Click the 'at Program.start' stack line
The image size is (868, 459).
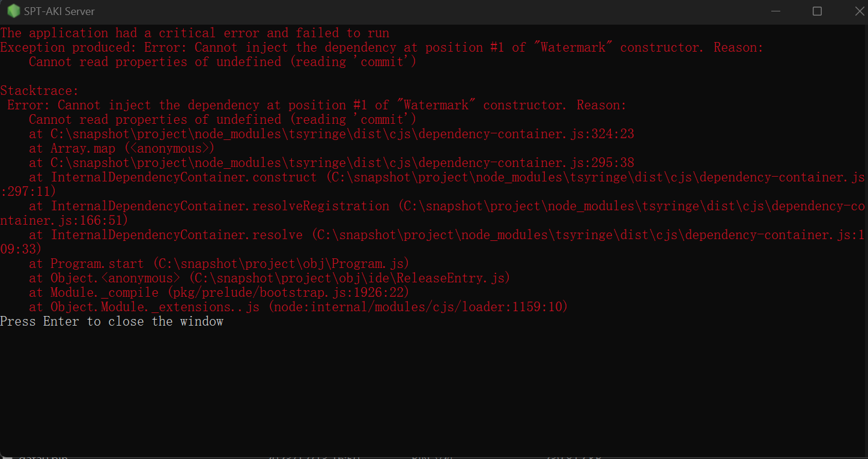[219, 264]
